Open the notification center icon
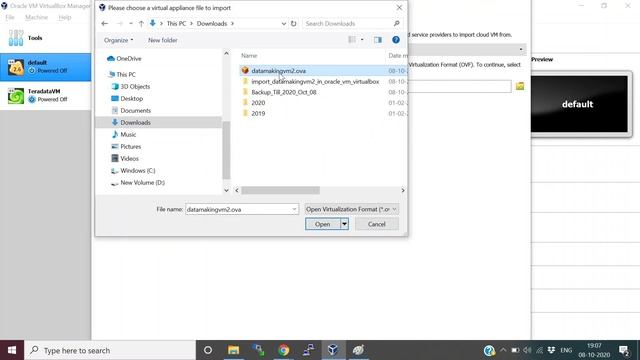Image resolution: width=640 pixels, height=360 pixels. tap(624, 350)
